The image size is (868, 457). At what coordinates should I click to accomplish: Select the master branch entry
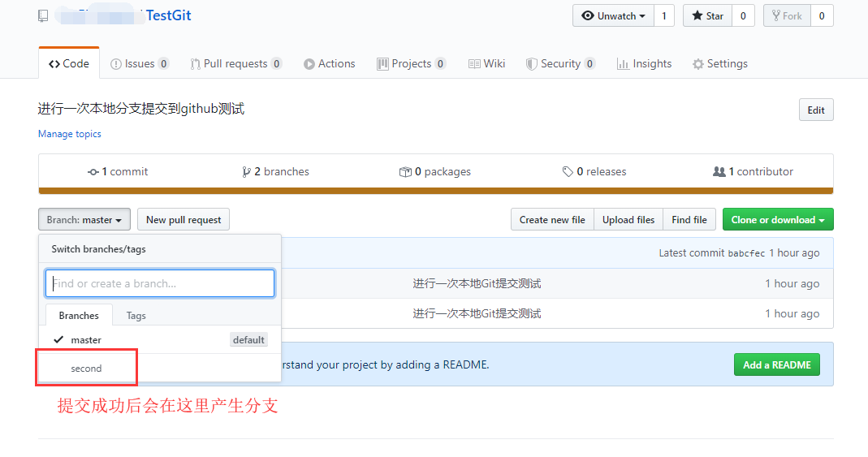[160, 340]
